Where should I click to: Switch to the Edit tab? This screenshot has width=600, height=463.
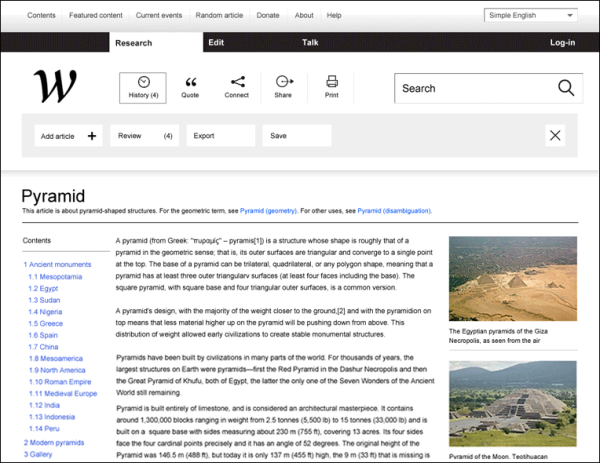point(216,43)
